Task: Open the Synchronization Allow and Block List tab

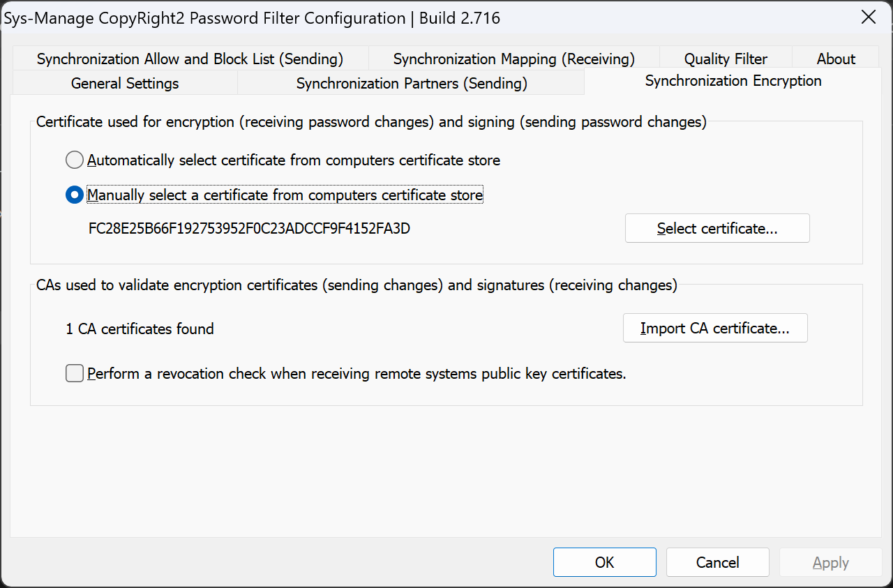Action: click(190, 59)
